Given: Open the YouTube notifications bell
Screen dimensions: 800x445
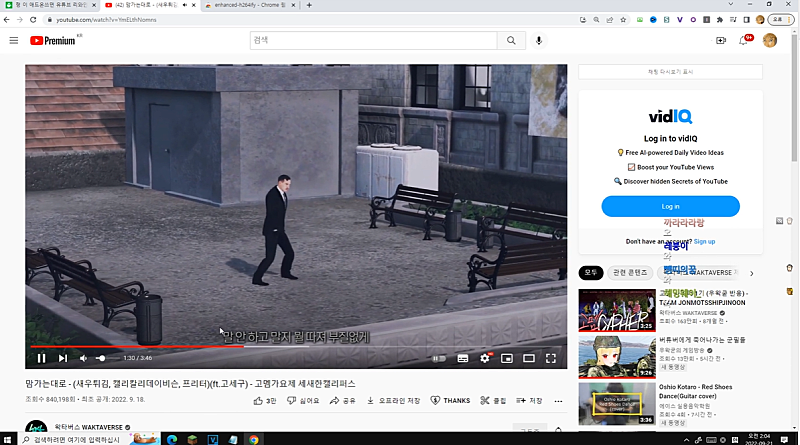Looking at the screenshot, I should coord(745,40).
